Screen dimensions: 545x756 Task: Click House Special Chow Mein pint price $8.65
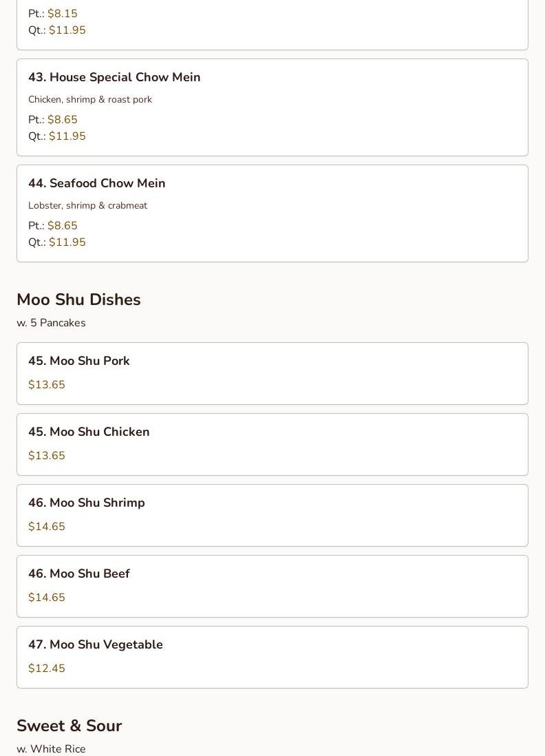pos(62,120)
